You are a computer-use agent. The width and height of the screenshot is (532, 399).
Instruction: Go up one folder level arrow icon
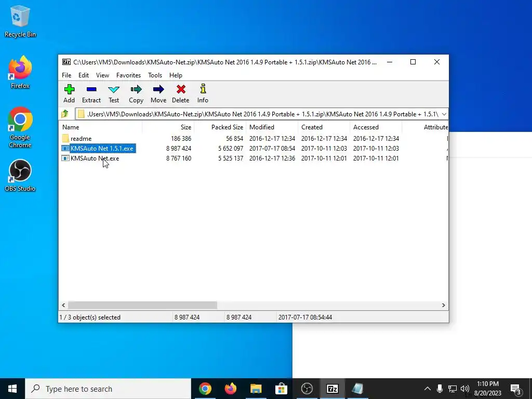tap(65, 114)
